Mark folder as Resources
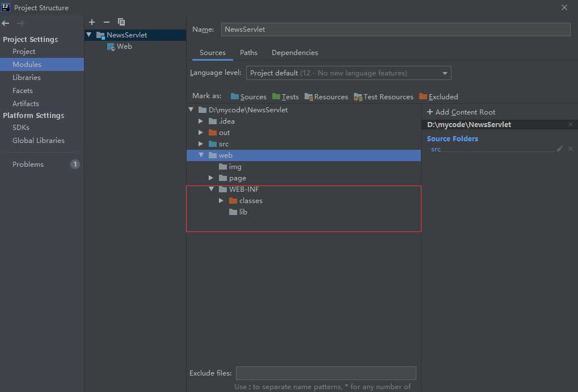Image resolution: width=578 pixels, height=392 pixels. pyautogui.click(x=326, y=96)
